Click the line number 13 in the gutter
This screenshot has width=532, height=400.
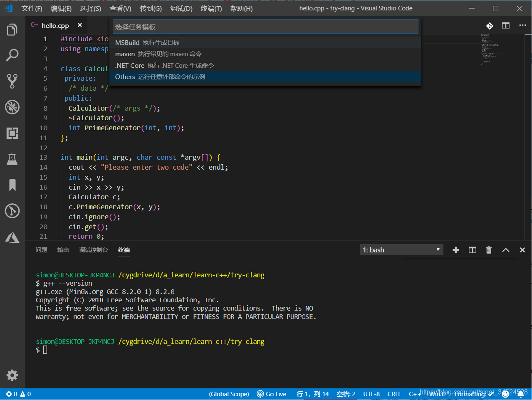pos(43,158)
